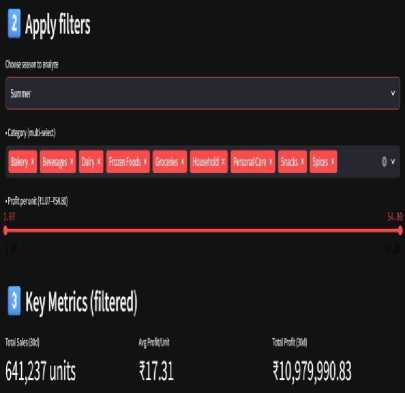This screenshot has width=405, height=393.
Task: Click the Snacks tag label text
Action: 289,162
